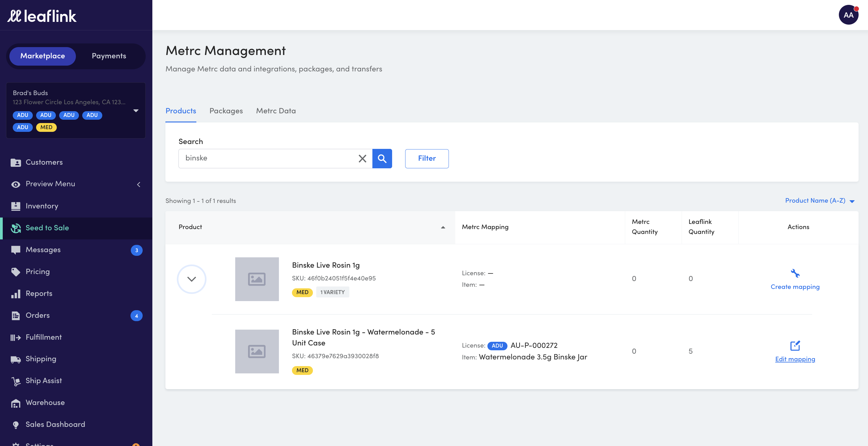Click product name Binske Live Rosin 1g
Image resolution: width=868 pixels, height=446 pixels.
tap(325, 266)
